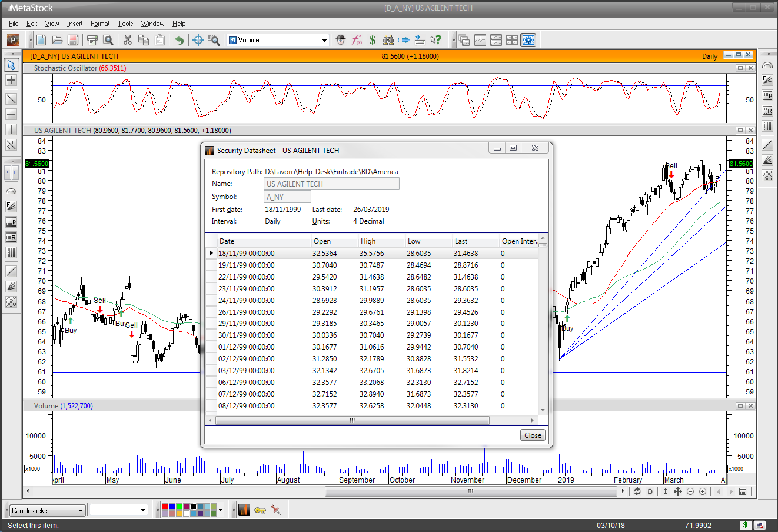Open the Edit menu

pyautogui.click(x=32, y=24)
